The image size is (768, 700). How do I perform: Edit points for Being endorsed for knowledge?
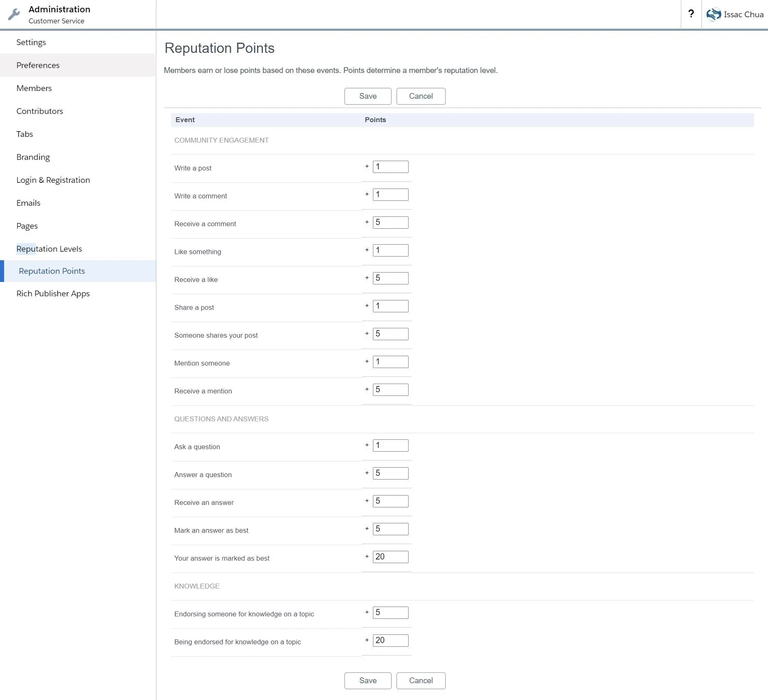pyautogui.click(x=391, y=641)
